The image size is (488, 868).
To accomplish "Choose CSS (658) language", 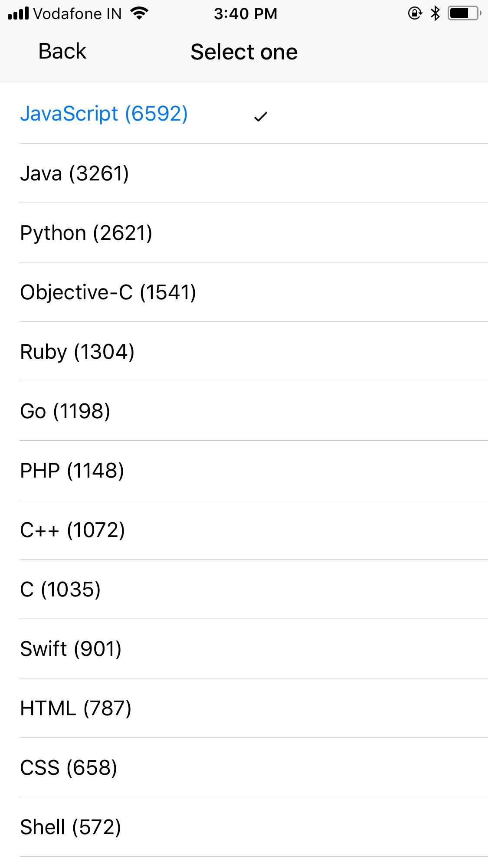I will coord(69,768).
